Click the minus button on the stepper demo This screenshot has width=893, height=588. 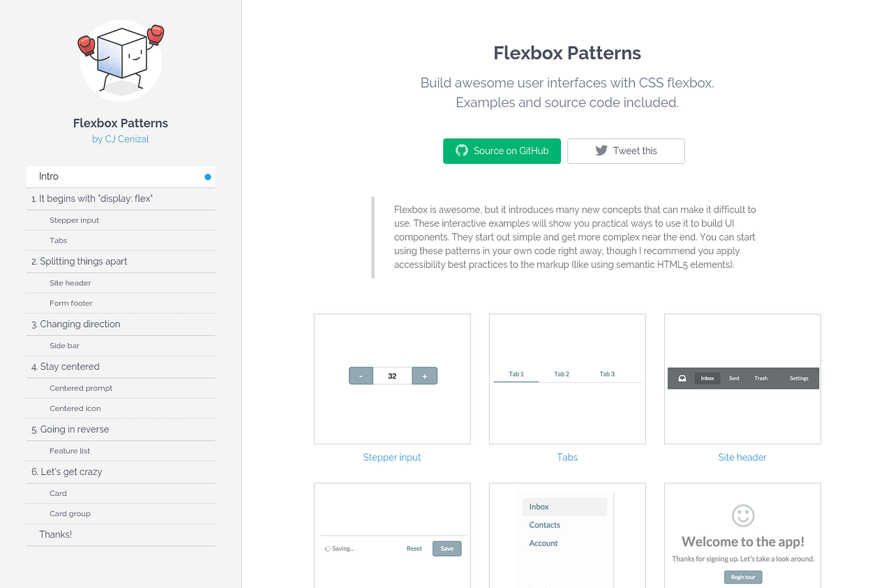(361, 375)
